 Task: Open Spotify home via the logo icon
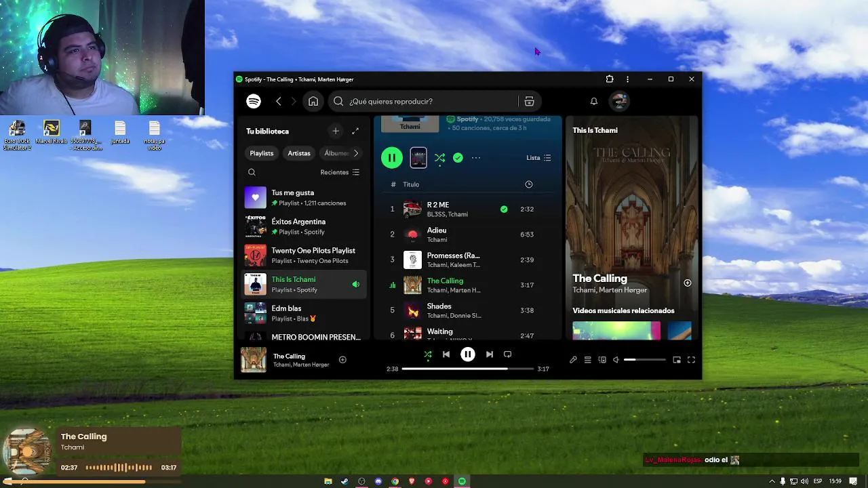pos(254,101)
